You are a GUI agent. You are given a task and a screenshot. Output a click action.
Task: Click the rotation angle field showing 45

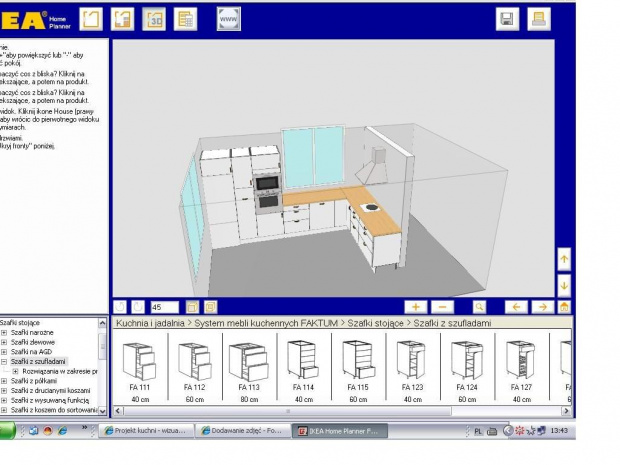165,307
